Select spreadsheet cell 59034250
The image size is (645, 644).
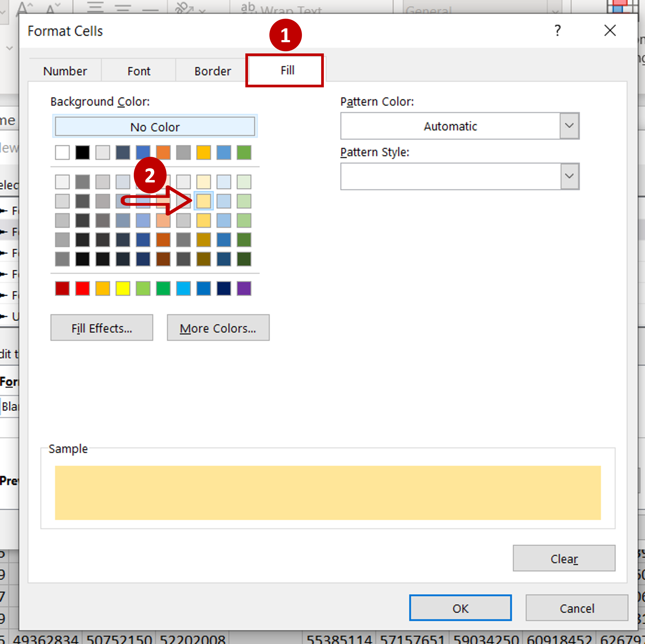[x=486, y=638]
